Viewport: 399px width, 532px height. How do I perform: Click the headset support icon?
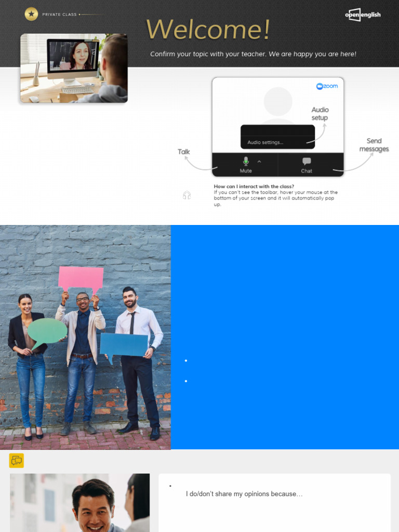tap(187, 195)
